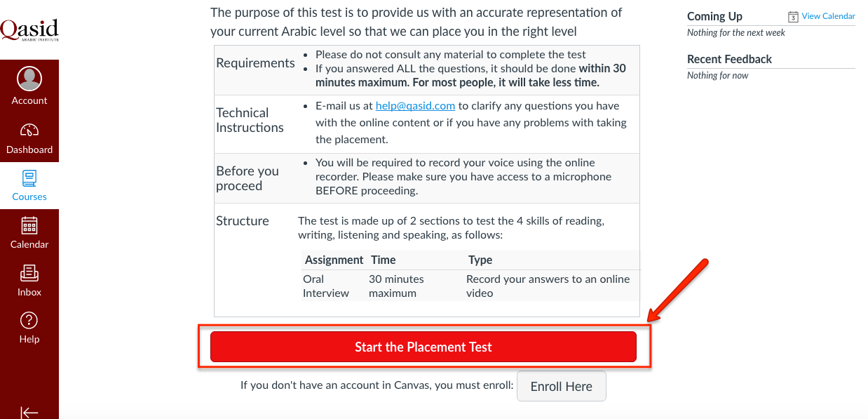Follow the View Calendar link

coord(828,16)
